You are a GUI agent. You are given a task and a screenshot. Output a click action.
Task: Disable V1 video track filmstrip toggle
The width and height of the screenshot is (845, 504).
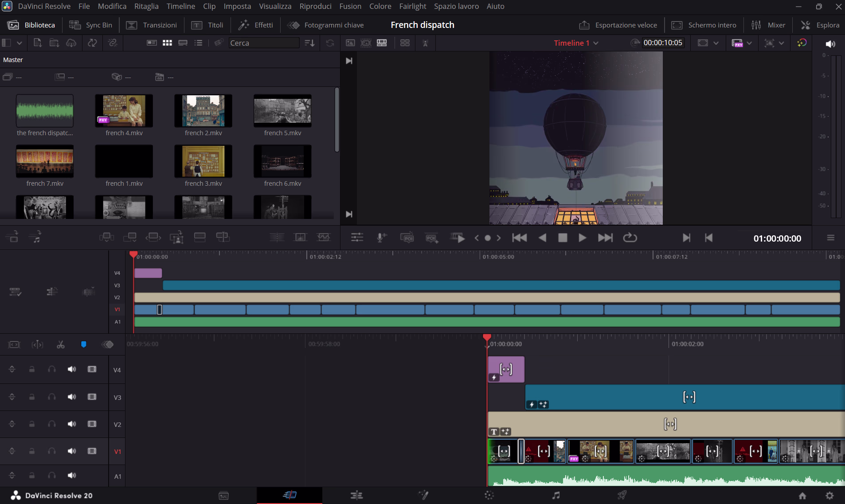click(x=92, y=451)
